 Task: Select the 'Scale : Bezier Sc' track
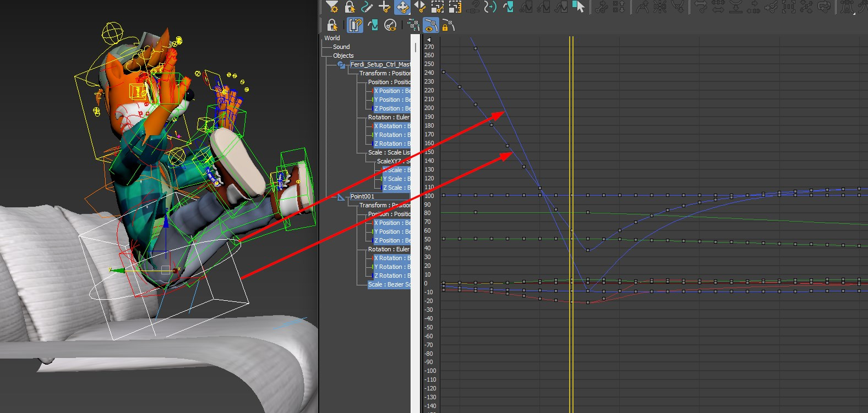pyautogui.click(x=389, y=284)
